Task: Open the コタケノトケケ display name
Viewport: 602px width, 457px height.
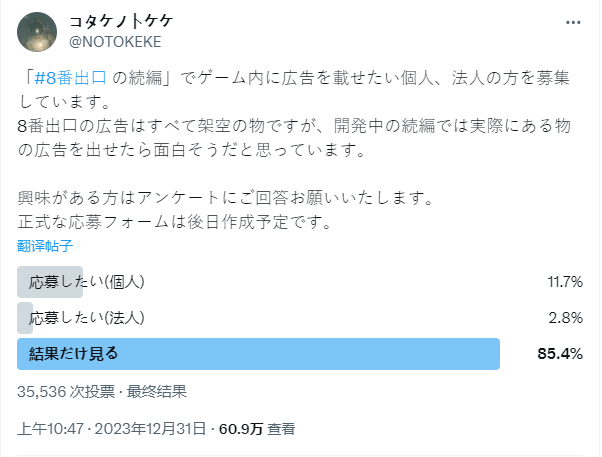Action: (121, 21)
